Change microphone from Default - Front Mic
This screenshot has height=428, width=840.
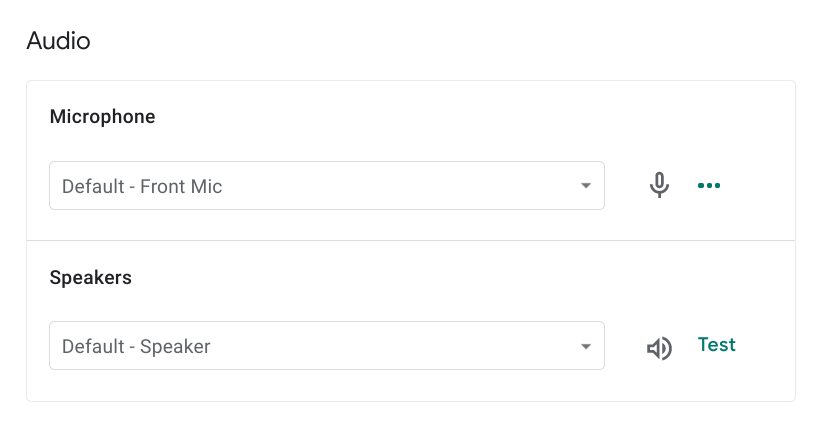[326, 186]
